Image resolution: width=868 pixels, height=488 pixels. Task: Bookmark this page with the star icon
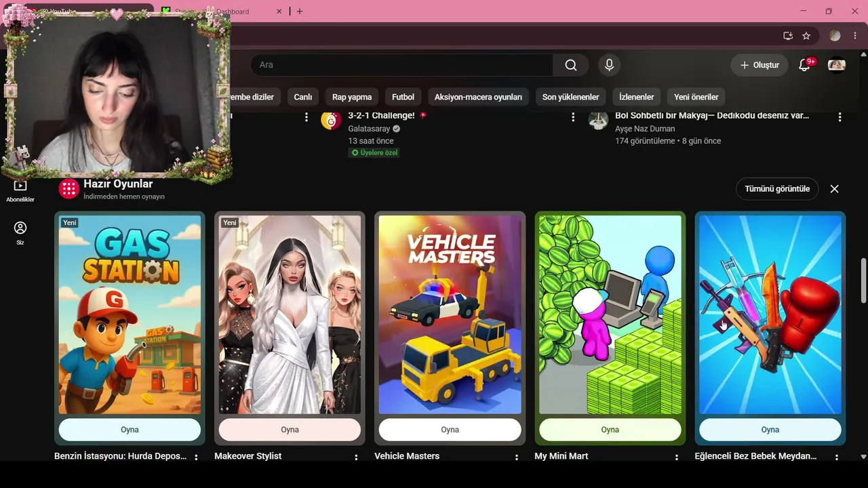(806, 36)
